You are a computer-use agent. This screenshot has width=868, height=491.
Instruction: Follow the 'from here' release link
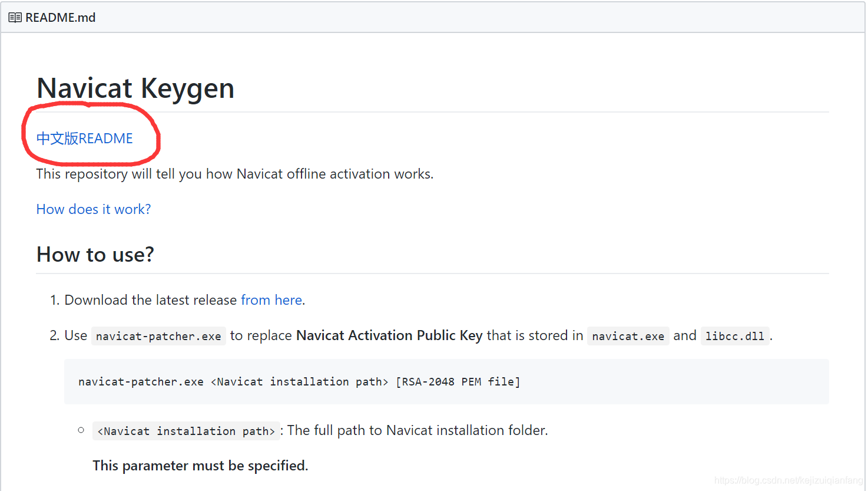pyautogui.click(x=271, y=300)
